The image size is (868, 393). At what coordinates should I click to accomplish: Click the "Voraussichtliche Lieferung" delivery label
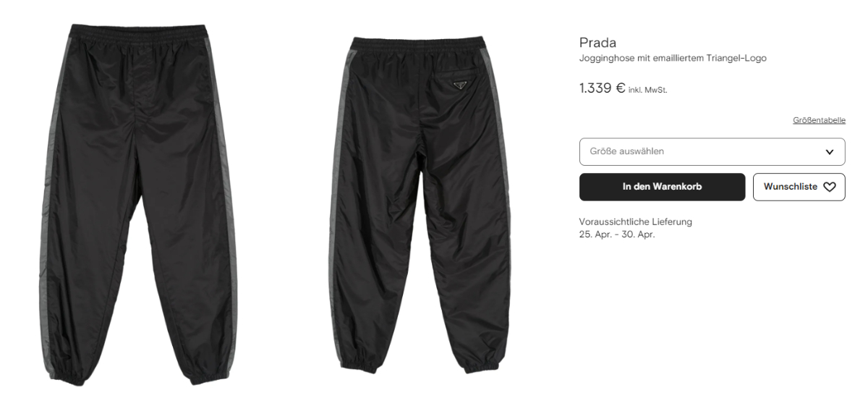click(x=636, y=221)
